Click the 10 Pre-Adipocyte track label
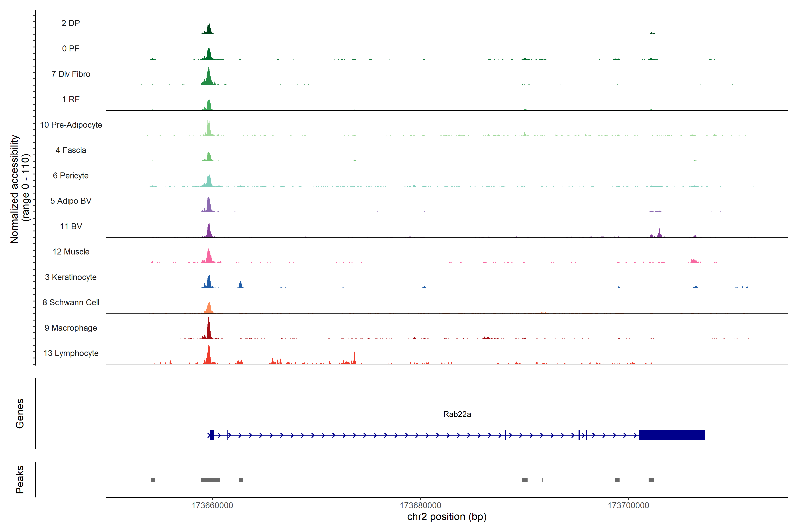This screenshot has height=532, width=798. pyautogui.click(x=70, y=125)
